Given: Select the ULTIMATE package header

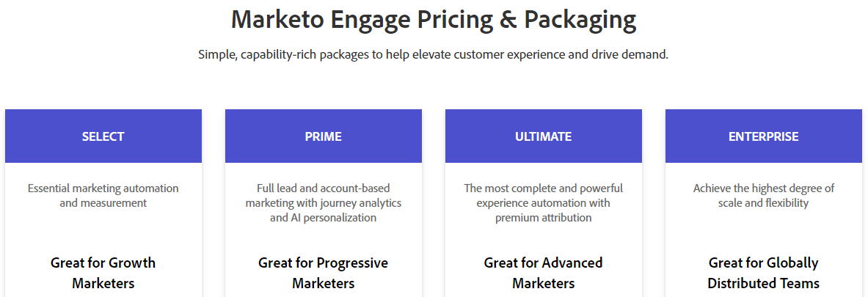Looking at the screenshot, I should 543,136.
